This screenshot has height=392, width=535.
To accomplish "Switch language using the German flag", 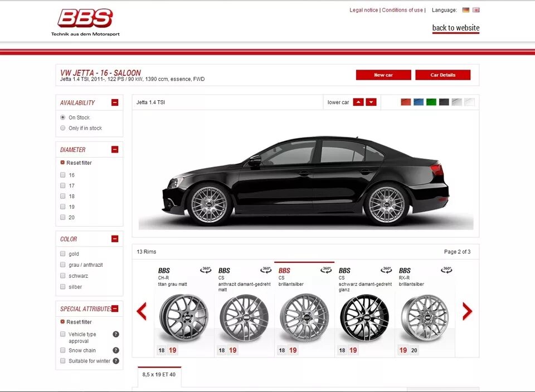I will [466, 10].
